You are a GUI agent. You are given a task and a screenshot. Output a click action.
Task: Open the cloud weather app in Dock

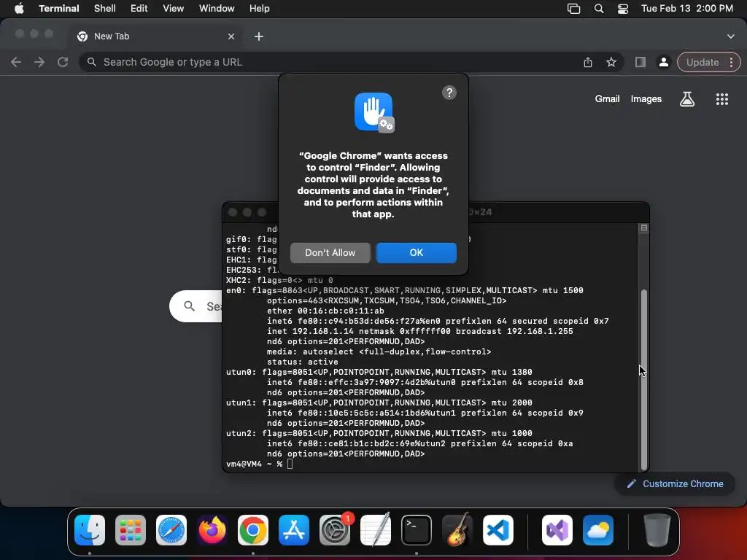598,530
